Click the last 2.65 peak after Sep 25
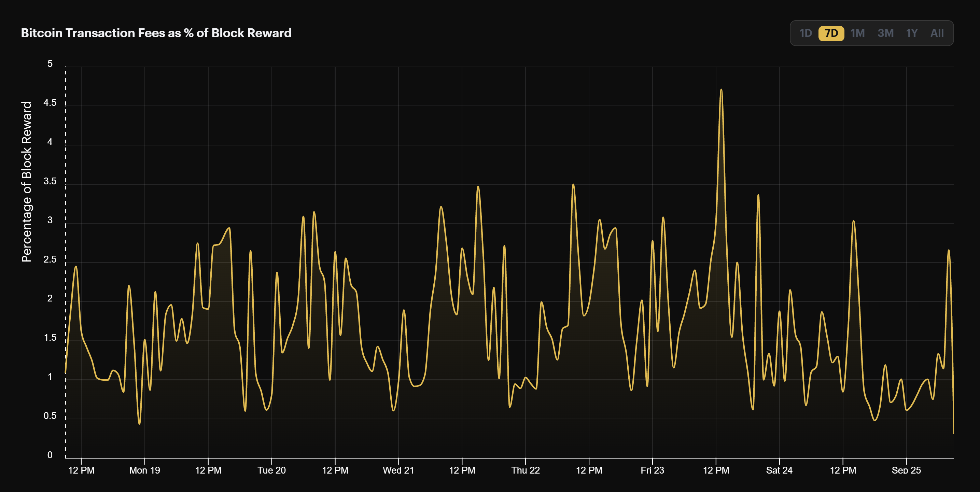Screen dimensions: 980x492 point(949,250)
